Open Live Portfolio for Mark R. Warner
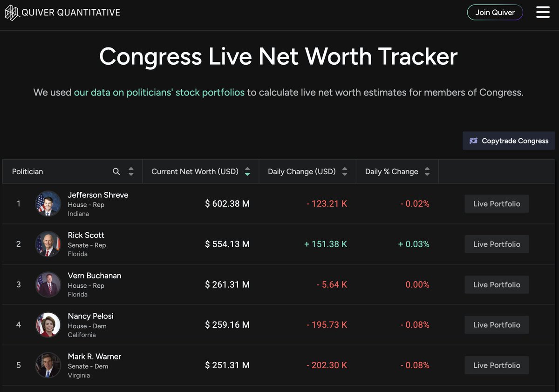The height and width of the screenshot is (392, 559). pos(497,365)
